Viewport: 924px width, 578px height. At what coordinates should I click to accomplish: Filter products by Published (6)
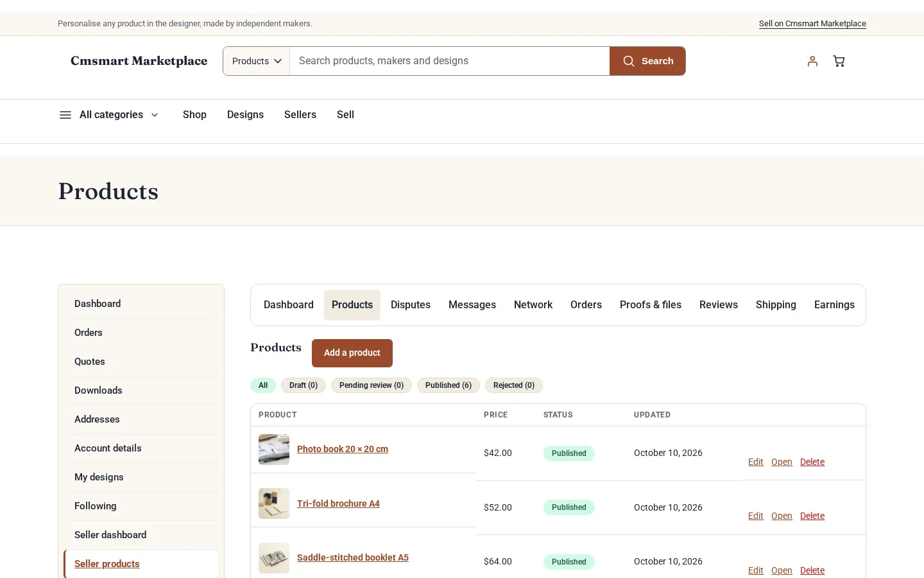449,385
